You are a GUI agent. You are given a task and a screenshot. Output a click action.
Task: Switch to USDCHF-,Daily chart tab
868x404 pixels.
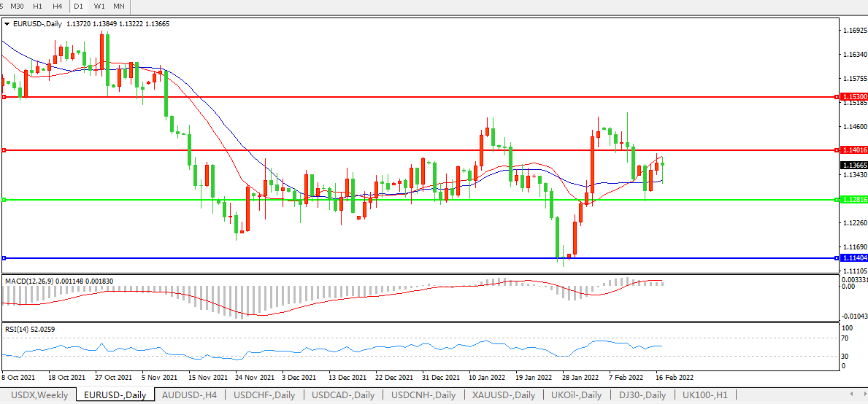(x=264, y=395)
